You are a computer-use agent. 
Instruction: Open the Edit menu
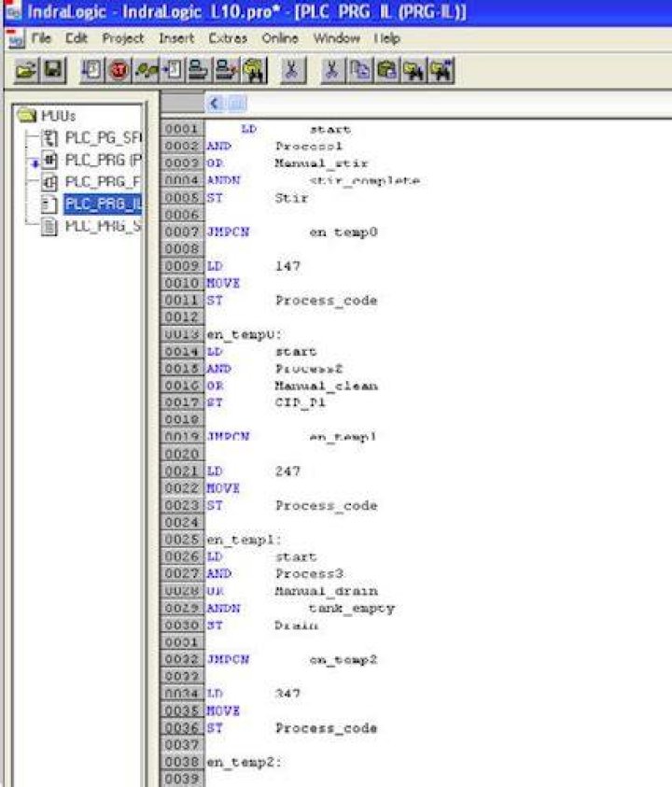point(77,38)
